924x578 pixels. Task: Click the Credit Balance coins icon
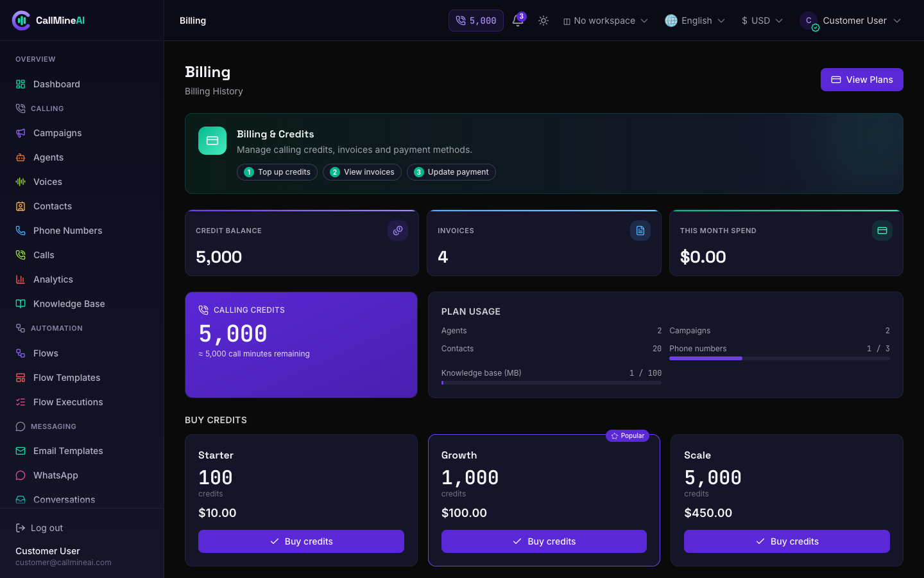(x=398, y=231)
